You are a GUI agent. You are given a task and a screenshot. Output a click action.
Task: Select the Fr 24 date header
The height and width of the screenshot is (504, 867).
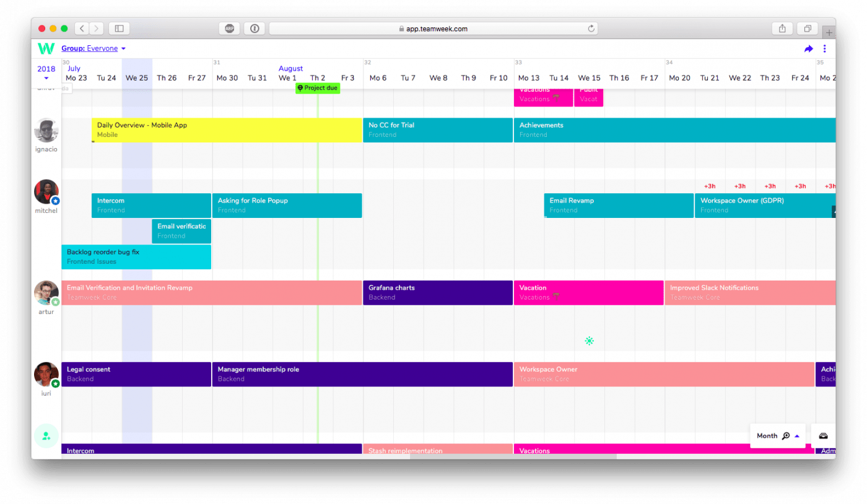click(x=800, y=78)
